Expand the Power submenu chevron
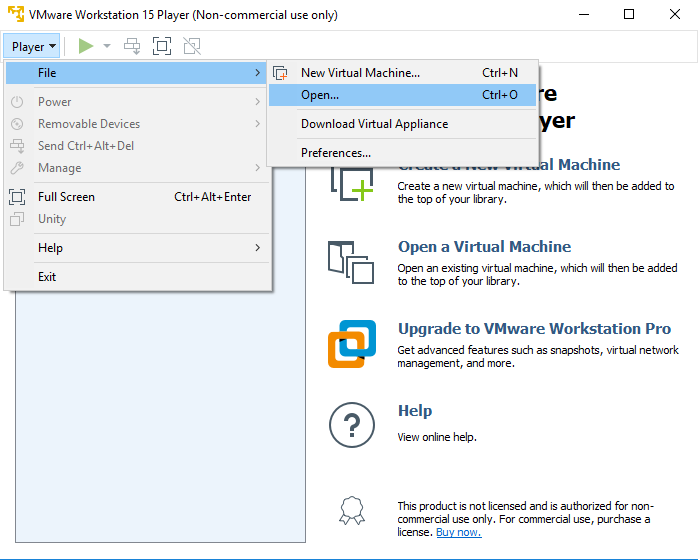698x560 pixels. 257,102
